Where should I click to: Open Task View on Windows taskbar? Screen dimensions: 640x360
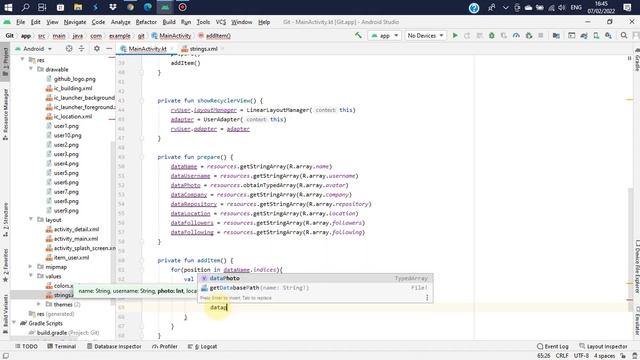point(42,7)
